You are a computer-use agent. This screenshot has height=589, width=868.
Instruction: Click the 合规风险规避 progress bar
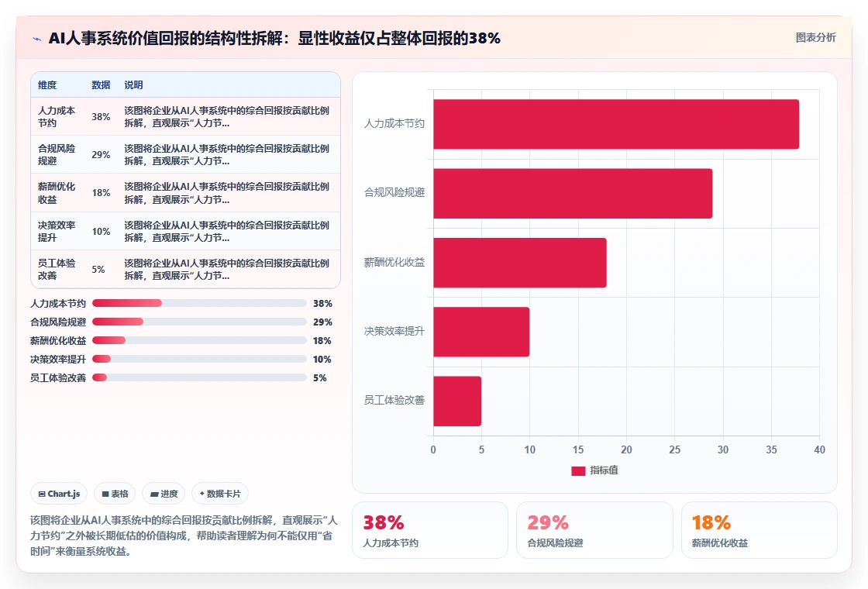coord(199,322)
